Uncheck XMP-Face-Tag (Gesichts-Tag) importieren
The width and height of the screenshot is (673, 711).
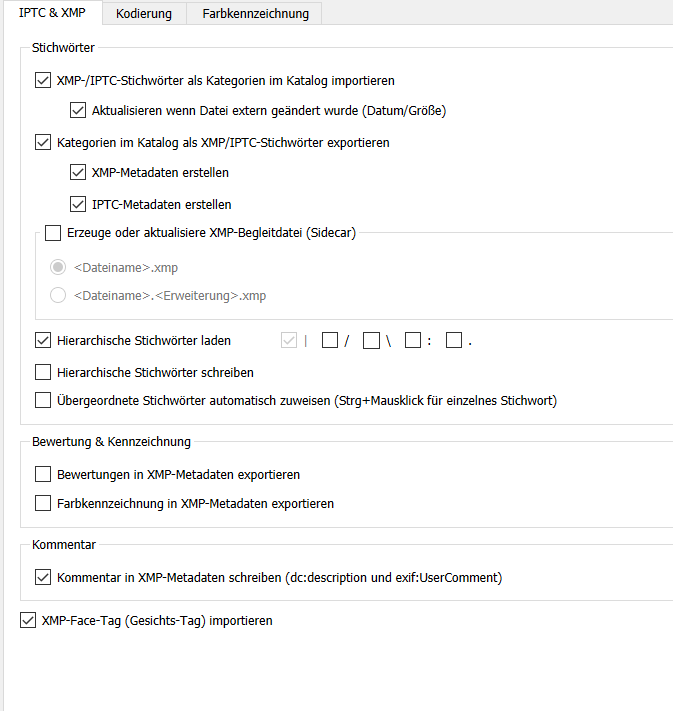27,620
